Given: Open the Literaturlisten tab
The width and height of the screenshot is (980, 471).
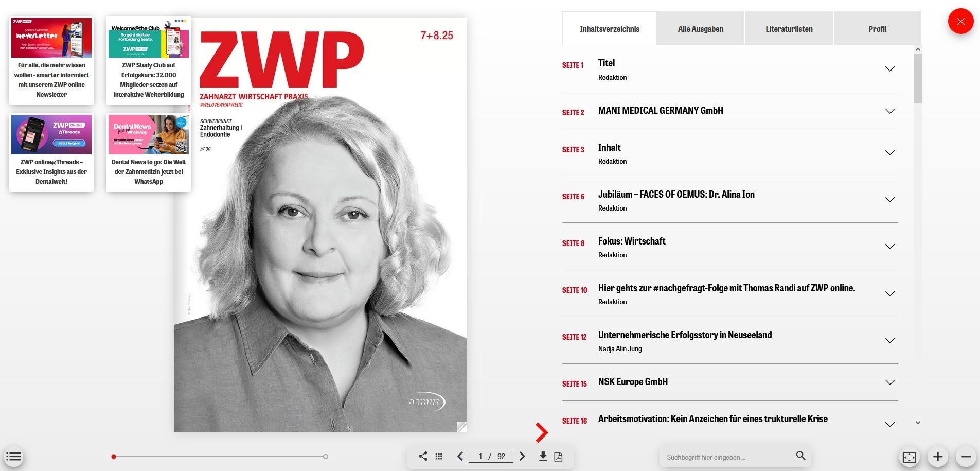Looking at the screenshot, I should point(789,29).
